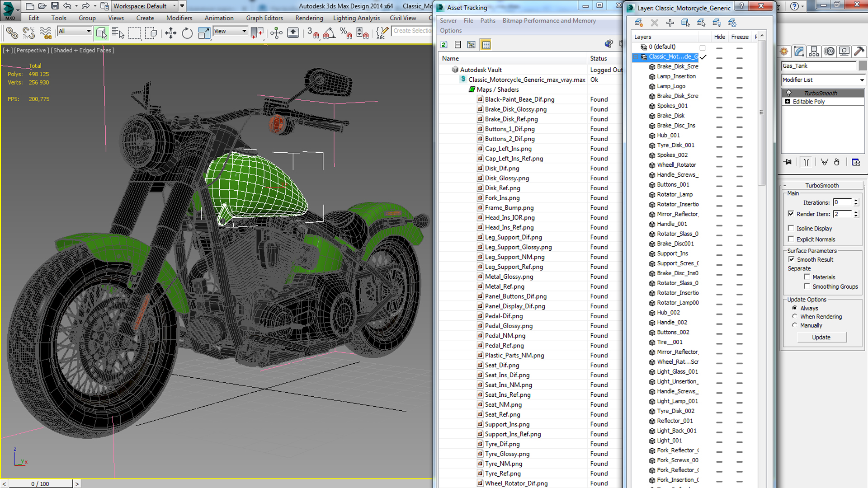The width and height of the screenshot is (868, 488).
Task: Open the Animation menu
Action: 219,18
